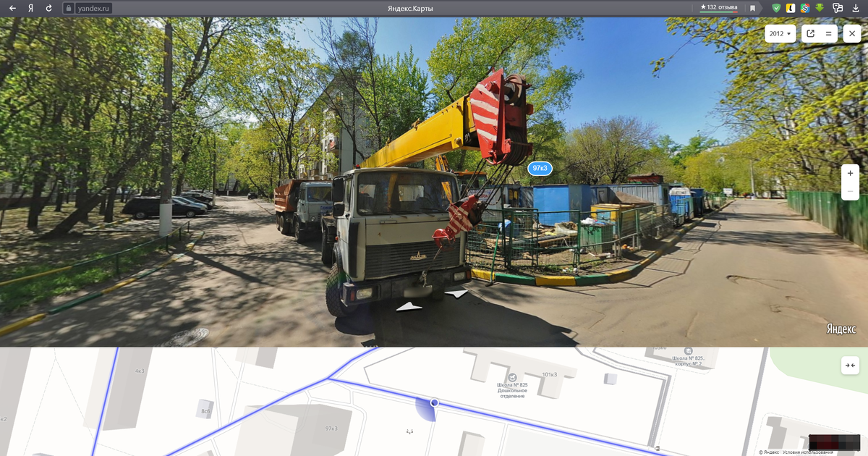This screenshot has height=456, width=868.
Task: Click building 4к3 on the map
Action: 140,371
